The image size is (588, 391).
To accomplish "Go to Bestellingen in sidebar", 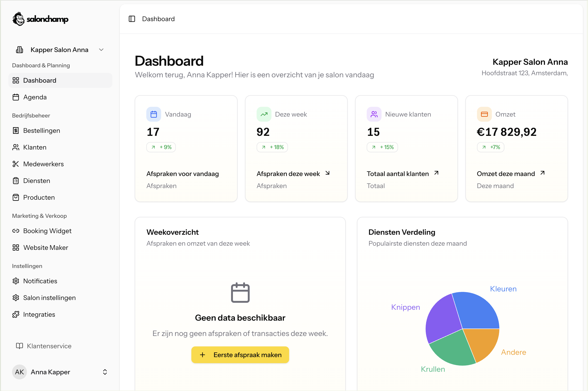I will point(41,130).
